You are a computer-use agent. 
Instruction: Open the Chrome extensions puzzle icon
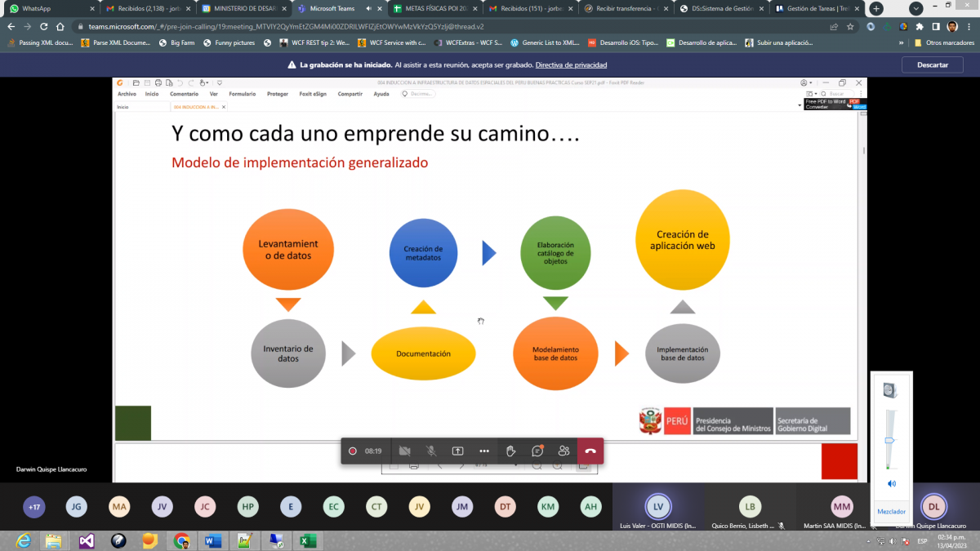tap(920, 26)
